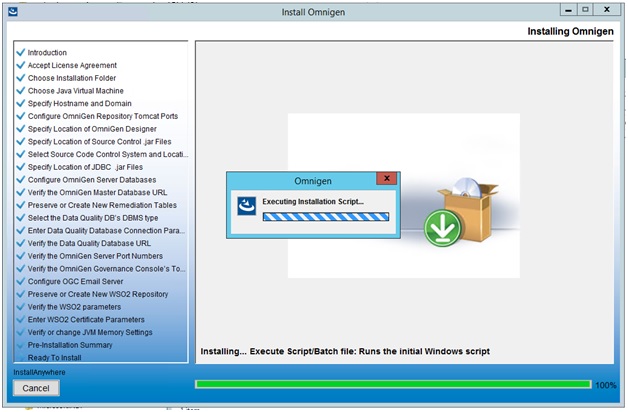628x412 pixels.
Task: Click the Installing... Execute Script/Batch file status text
Action: click(x=345, y=351)
